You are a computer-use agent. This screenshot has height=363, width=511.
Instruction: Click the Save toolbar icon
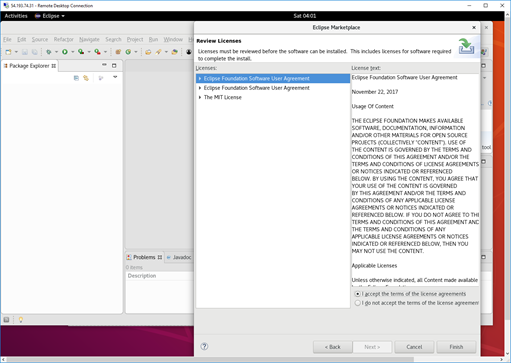pyautogui.click(x=25, y=52)
